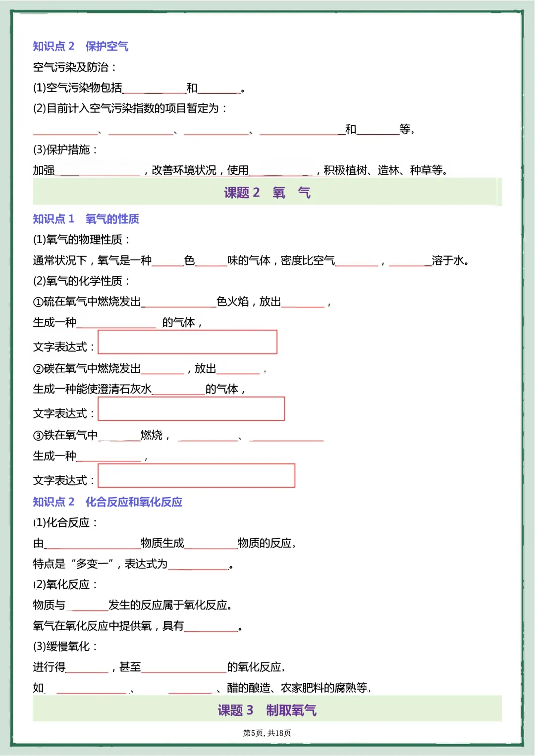
Task: Click the text '(3)保护措施：'
Action: 66,150
